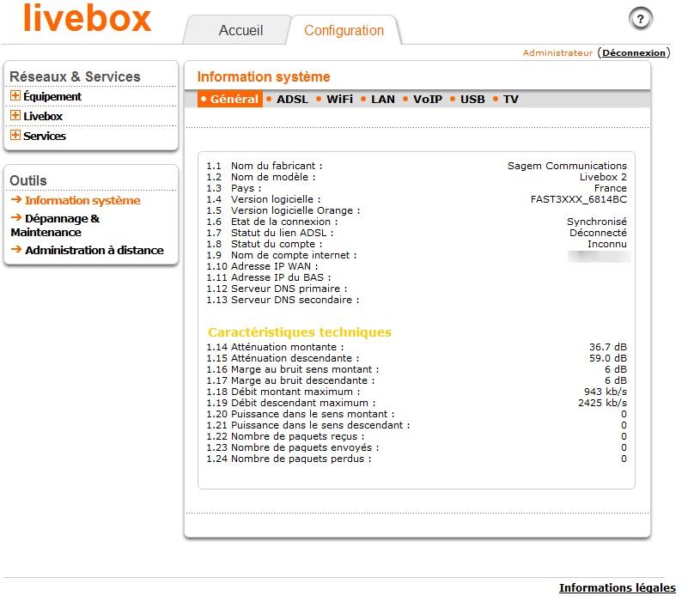Viewport: 700px width, 608px height.
Task: Click the Adresse IP WAN label
Action: pos(275,266)
